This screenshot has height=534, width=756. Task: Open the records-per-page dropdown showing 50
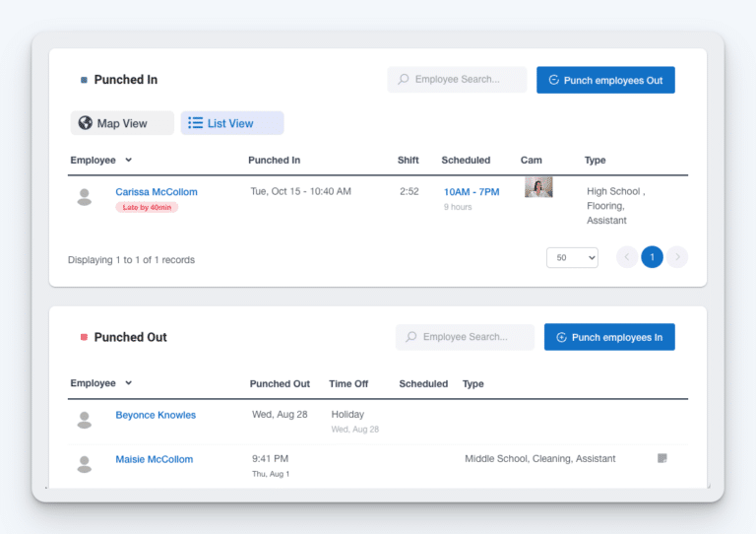click(572, 257)
